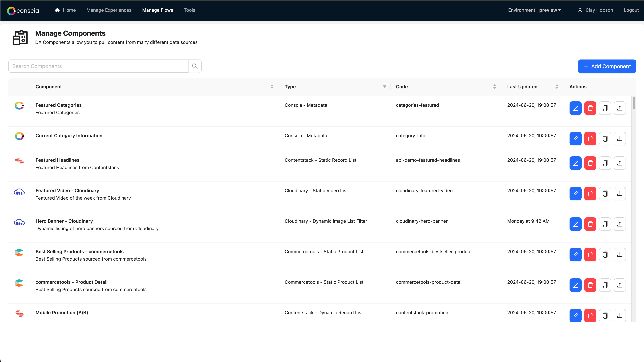The width and height of the screenshot is (644, 362).
Task: Copy the cloudinary-featured-video component
Action: point(605,194)
